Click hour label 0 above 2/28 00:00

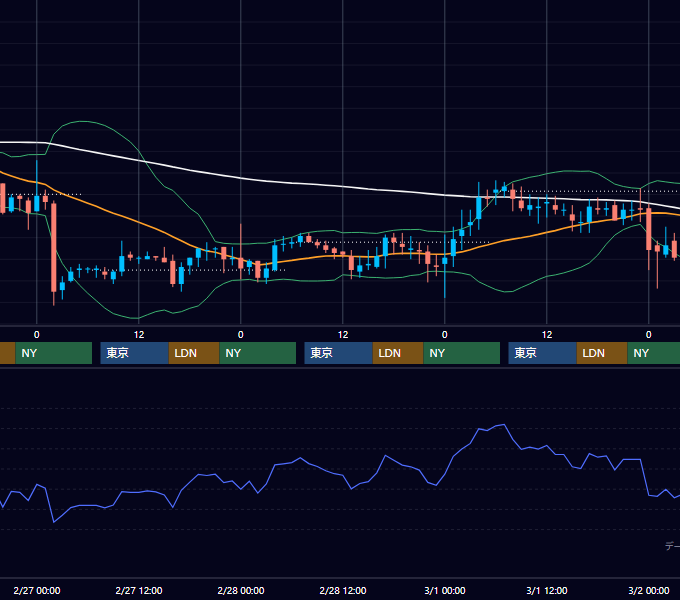pyautogui.click(x=241, y=335)
